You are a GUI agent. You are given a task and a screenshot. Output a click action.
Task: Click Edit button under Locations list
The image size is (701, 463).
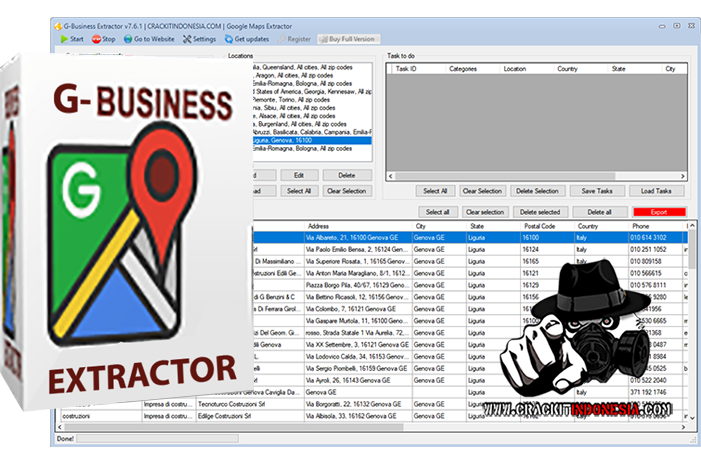298,175
